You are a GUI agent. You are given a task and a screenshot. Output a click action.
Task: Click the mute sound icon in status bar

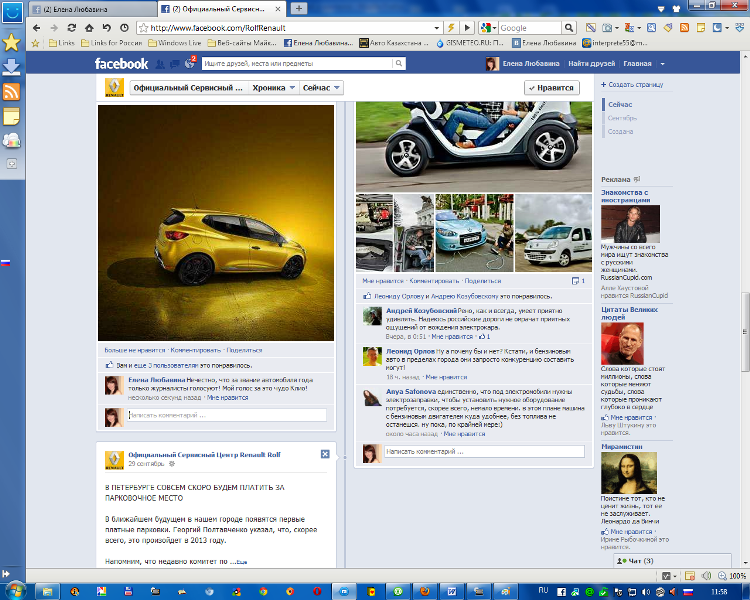706,576
